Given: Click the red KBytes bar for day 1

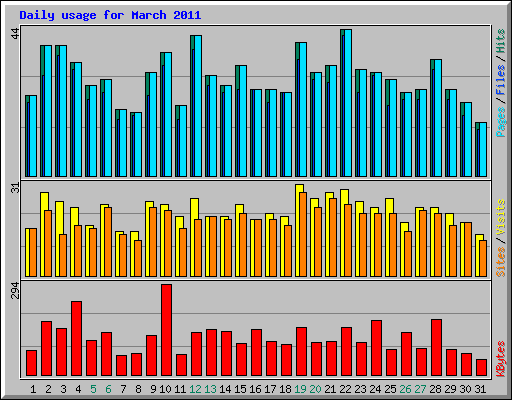Looking at the screenshot, I should 31,363.
